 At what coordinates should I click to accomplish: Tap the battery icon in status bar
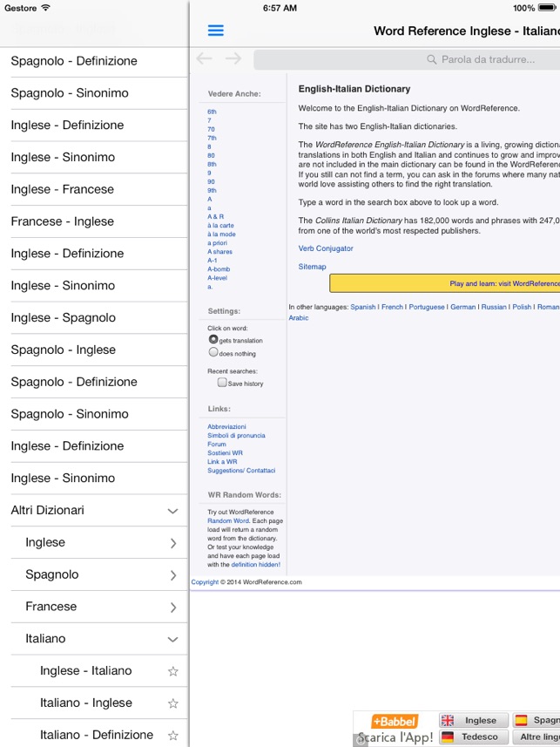pyautogui.click(x=547, y=8)
